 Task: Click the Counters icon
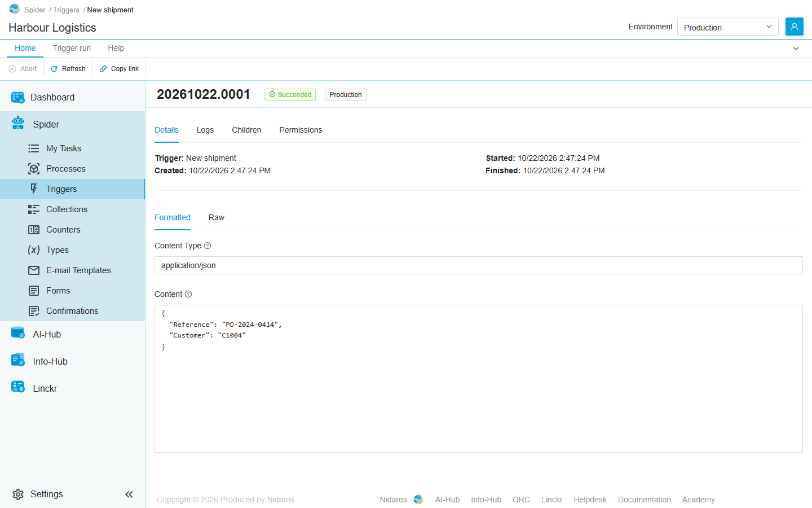34,230
